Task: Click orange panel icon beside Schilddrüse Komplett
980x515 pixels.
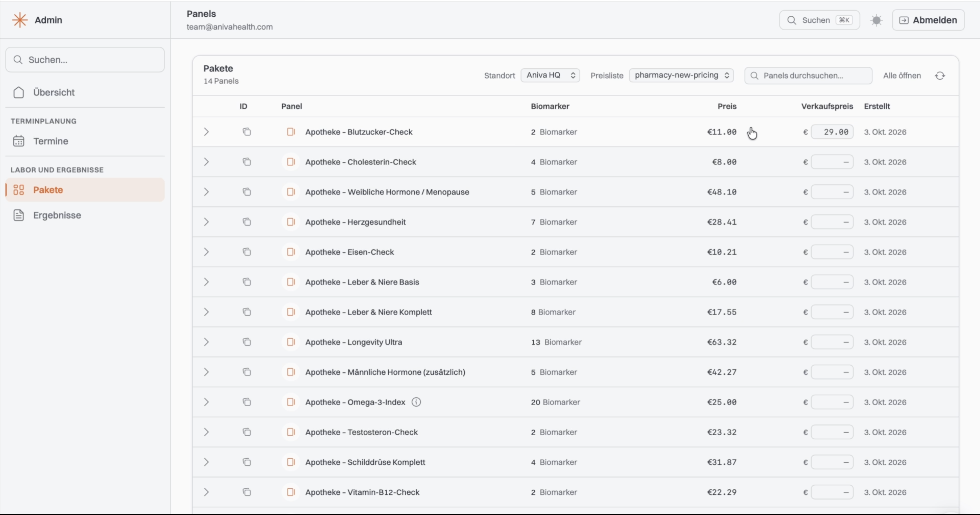Action: 291,462
